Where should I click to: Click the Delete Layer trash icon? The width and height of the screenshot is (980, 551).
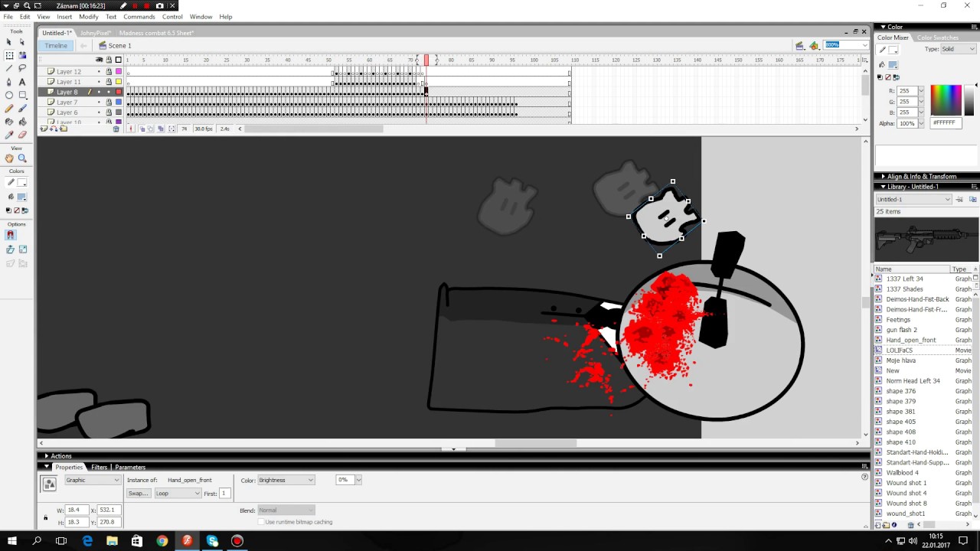(116, 129)
